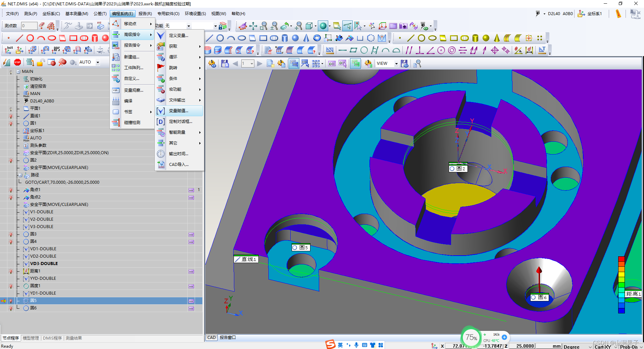
Task: Select the yellow sphere tool
Action: pos(486,38)
